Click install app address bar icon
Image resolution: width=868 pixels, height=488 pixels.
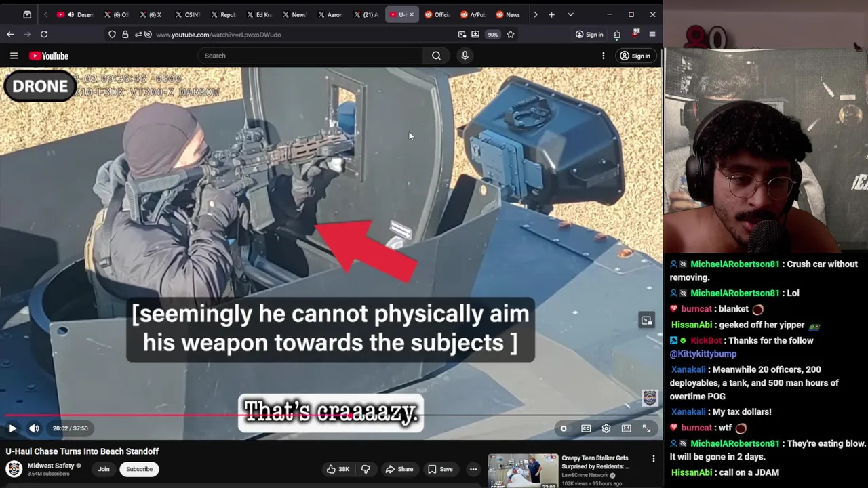(x=475, y=35)
